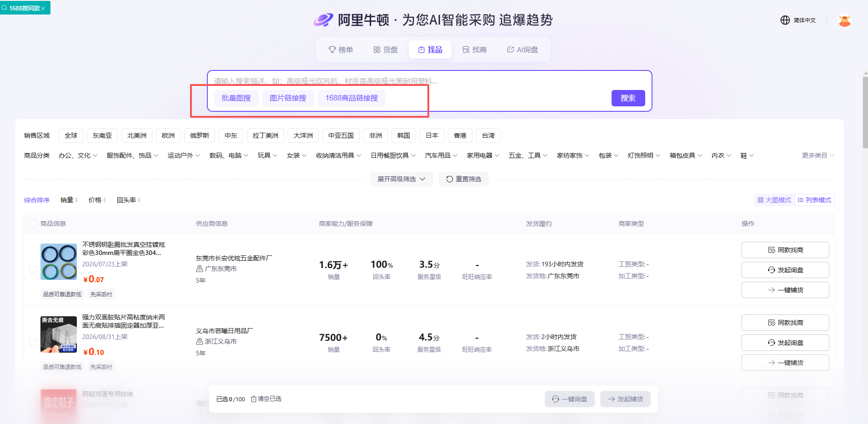Image resolution: width=868 pixels, height=424 pixels.
Task: Check the double-sided tape product checkbox
Action: pos(33,343)
